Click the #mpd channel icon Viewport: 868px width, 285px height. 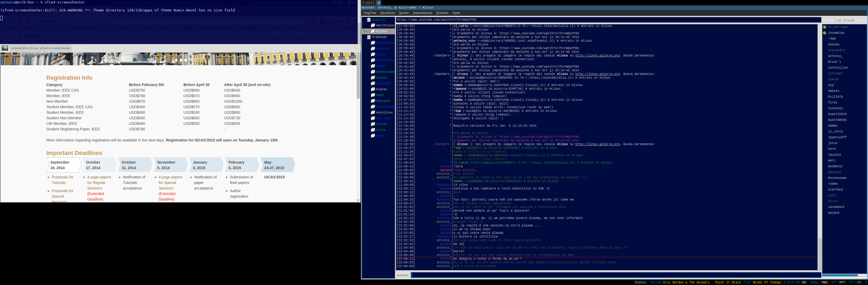(373, 95)
